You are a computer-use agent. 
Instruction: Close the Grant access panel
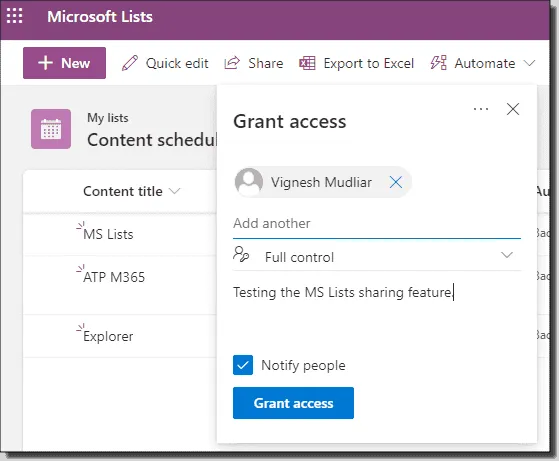pyautogui.click(x=513, y=109)
